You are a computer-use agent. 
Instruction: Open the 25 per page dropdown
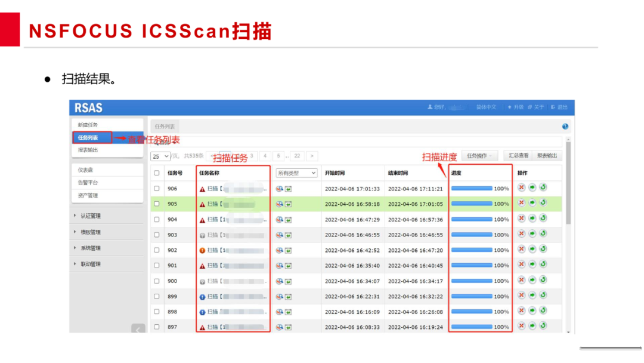160,156
